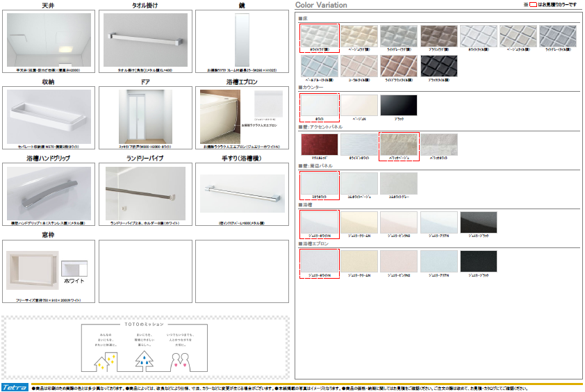Click the red box legend marker at top right
The height and width of the screenshot is (392, 585).
click(534, 5)
